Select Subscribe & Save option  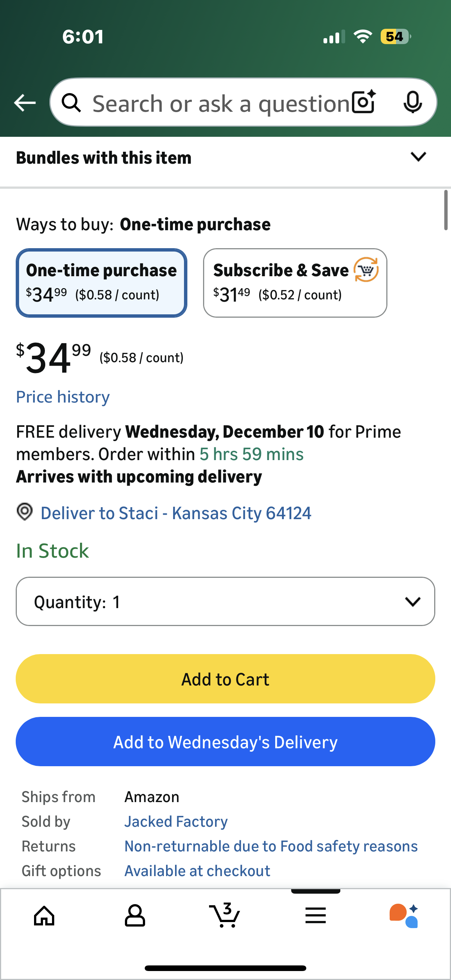[x=295, y=283]
